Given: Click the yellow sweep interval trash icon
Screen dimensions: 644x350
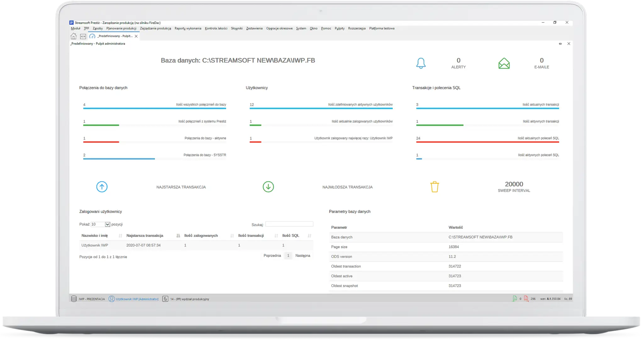Looking at the screenshot, I should coord(434,187).
